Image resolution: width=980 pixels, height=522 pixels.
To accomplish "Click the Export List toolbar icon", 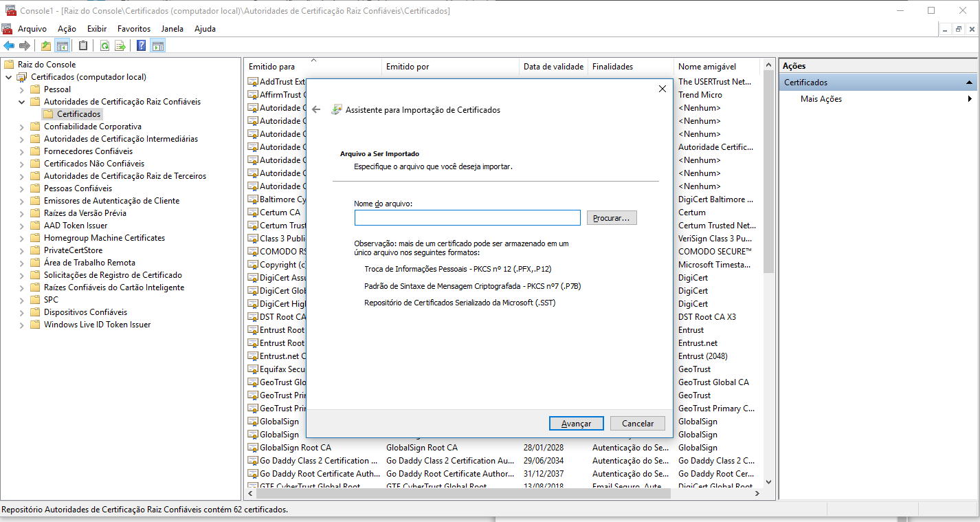I will click(120, 46).
